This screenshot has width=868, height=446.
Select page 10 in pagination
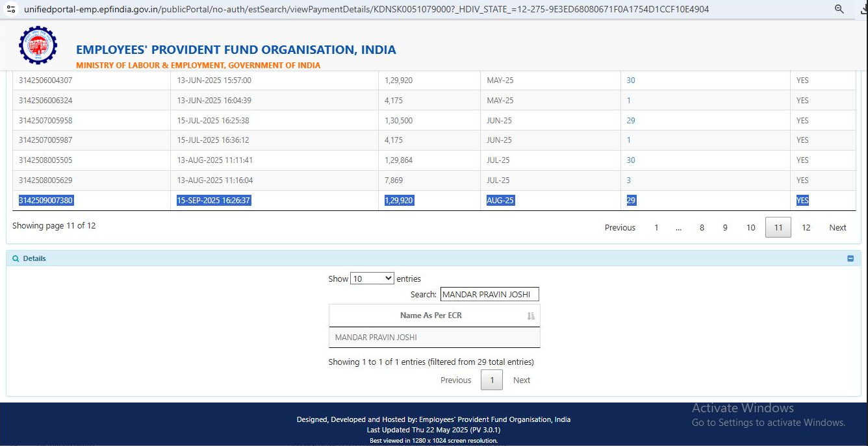click(750, 227)
